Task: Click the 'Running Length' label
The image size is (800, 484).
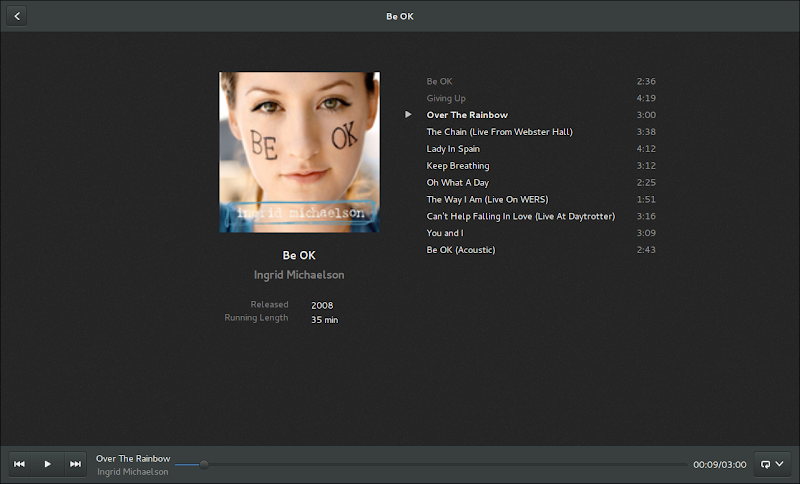Action: coord(256,318)
